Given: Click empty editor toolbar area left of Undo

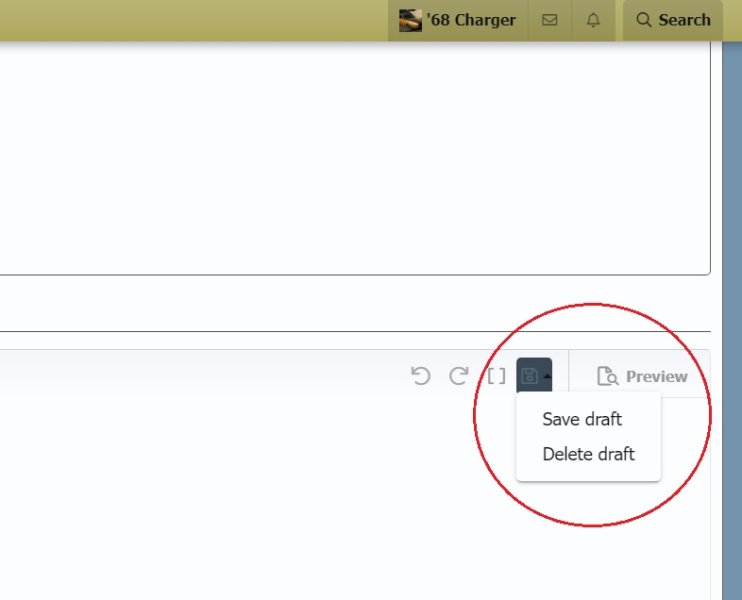Looking at the screenshot, I should coord(200,376).
